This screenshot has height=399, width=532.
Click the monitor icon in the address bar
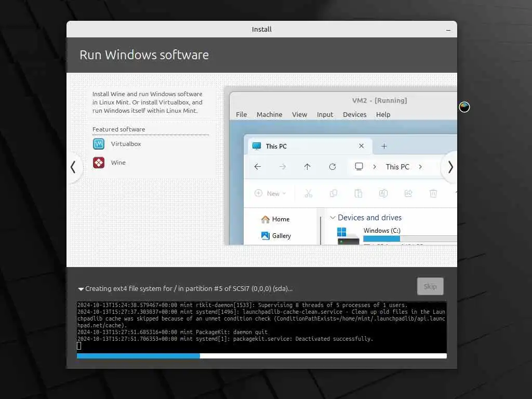coord(358,166)
